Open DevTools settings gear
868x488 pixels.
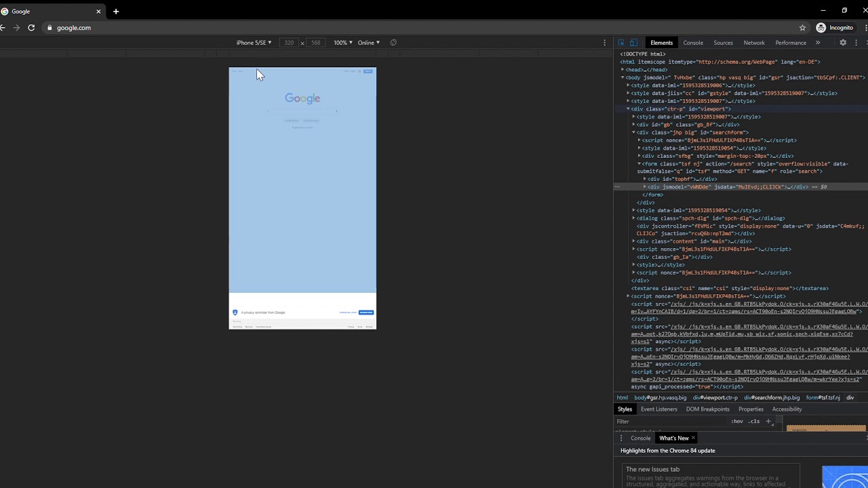[x=843, y=43]
